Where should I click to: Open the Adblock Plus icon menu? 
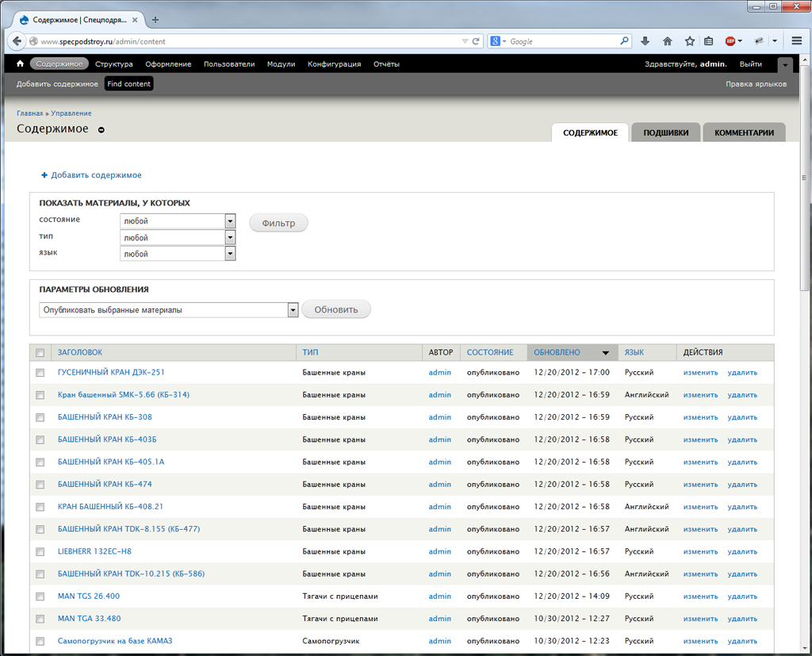pos(731,41)
